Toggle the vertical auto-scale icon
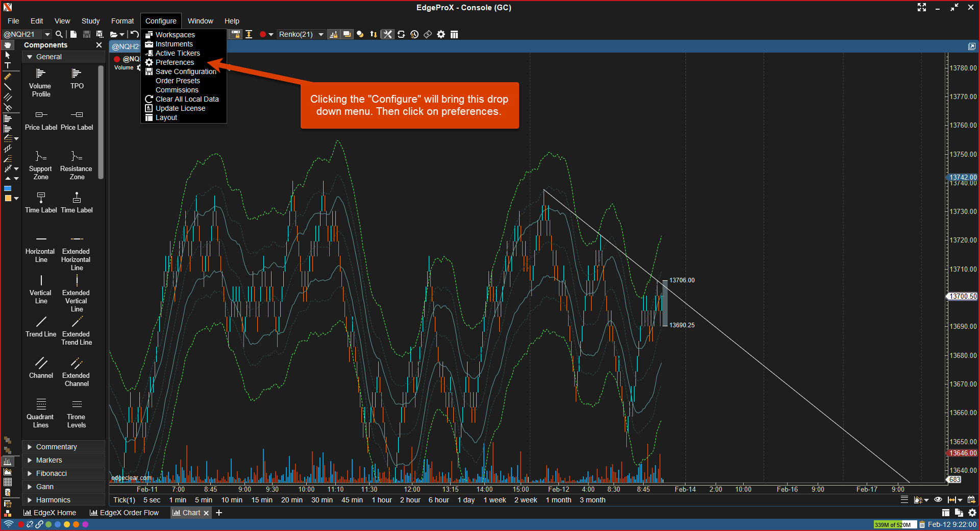The image size is (980, 531). click(249, 34)
